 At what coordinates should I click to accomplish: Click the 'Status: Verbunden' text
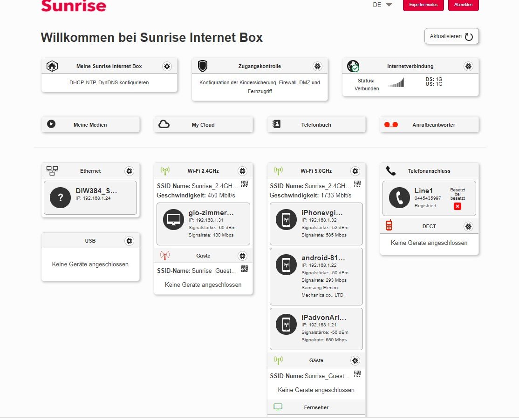366,85
